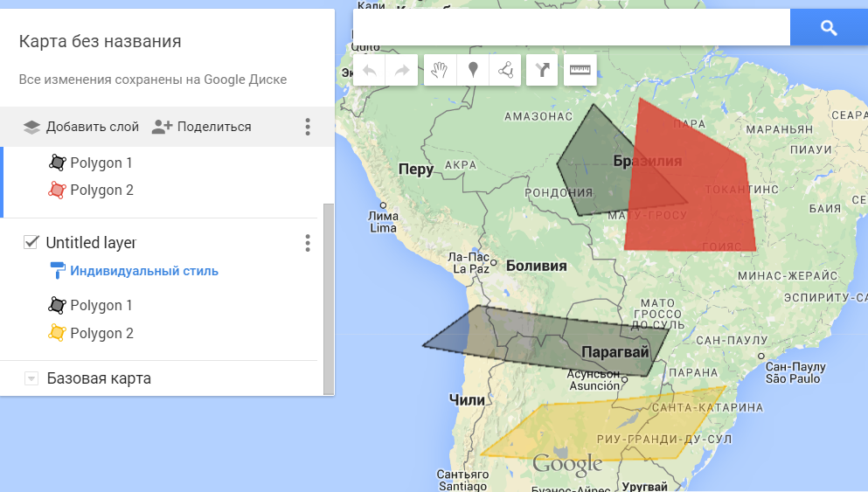Expand the Базовая карта dropdown arrow

31,378
